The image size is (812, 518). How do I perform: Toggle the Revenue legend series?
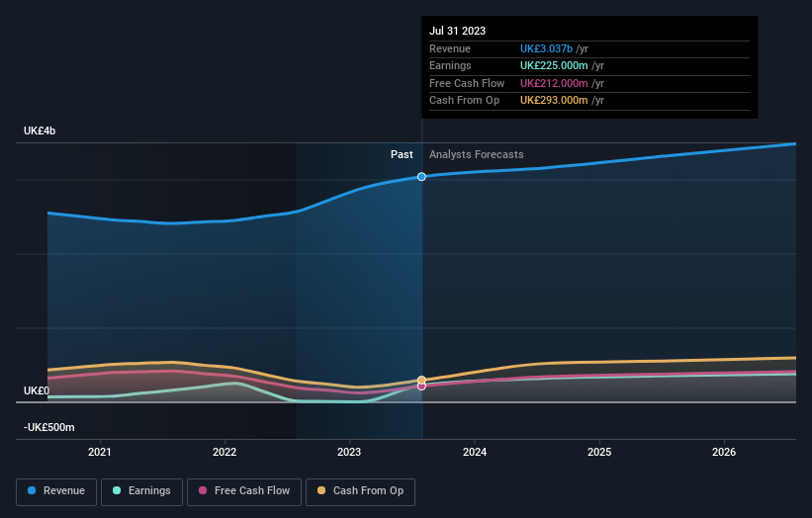click(56, 491)
